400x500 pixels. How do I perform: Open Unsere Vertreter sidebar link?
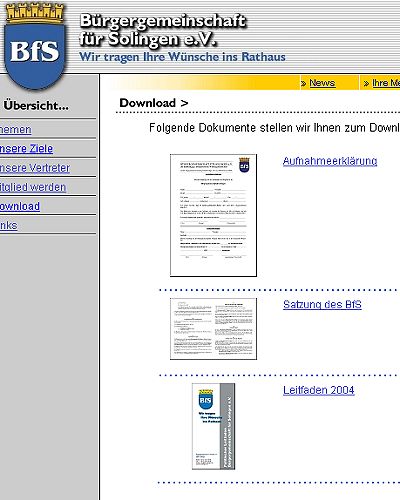coord(35,168)
